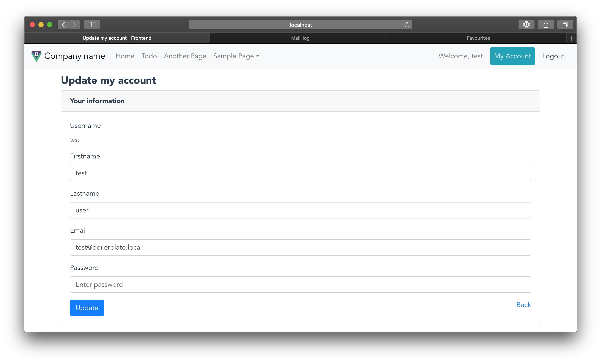Log out using the Logout link

point(553,56)
